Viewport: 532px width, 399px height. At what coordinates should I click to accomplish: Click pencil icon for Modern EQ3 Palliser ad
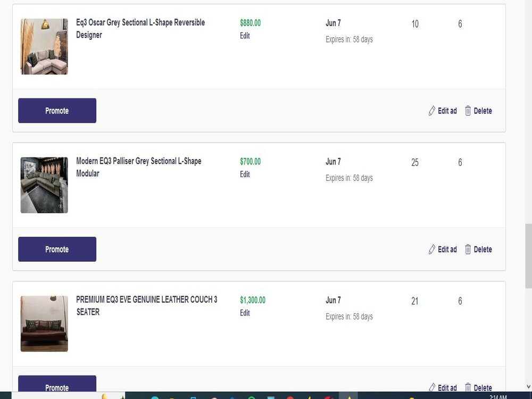[431, 250]
